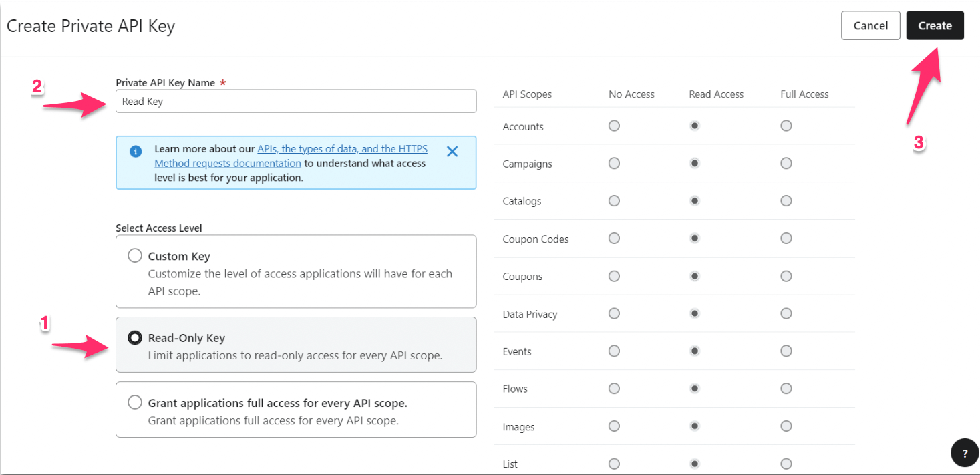Image resolution: width=980 pixels, height=475 pixels.
Task: Set Accounts scope to No Access
Action: click(614, 126)
